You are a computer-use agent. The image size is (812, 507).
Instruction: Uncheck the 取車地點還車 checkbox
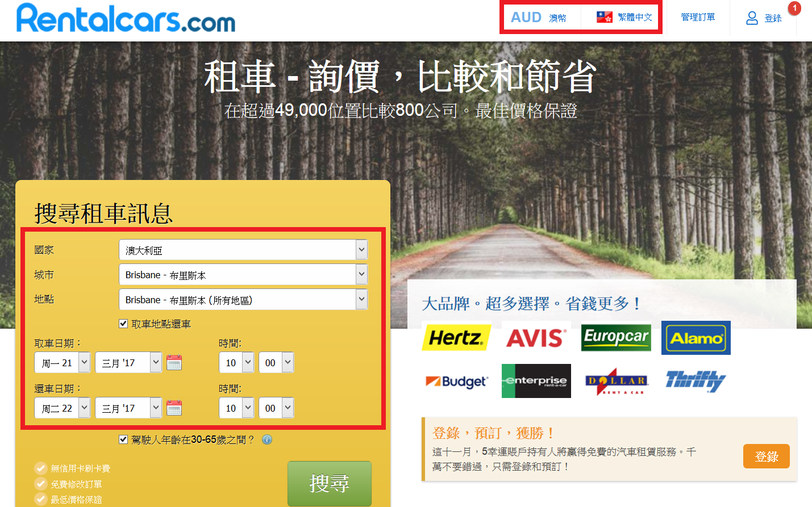(x=123, y=324)
